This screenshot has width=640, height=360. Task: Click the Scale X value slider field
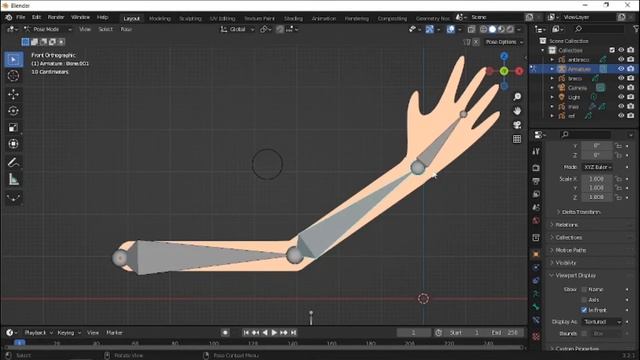click(x=597, y=179)
